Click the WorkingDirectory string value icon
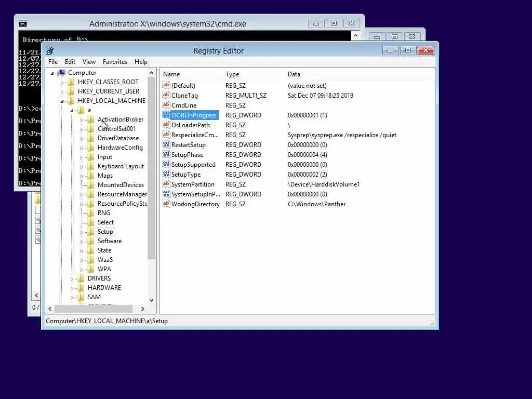The width and height of the screenshot is (532, 399). point(166,204)
